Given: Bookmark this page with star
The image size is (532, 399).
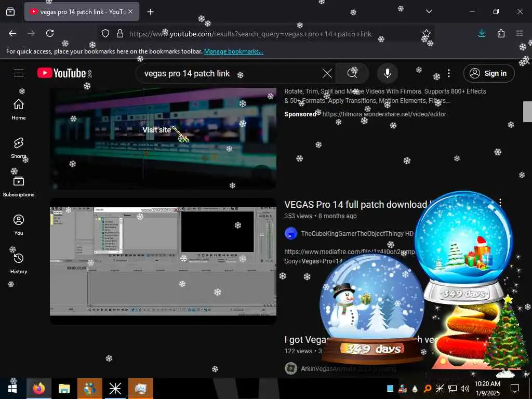Looking at the screenshot, I should coord(427,33).
